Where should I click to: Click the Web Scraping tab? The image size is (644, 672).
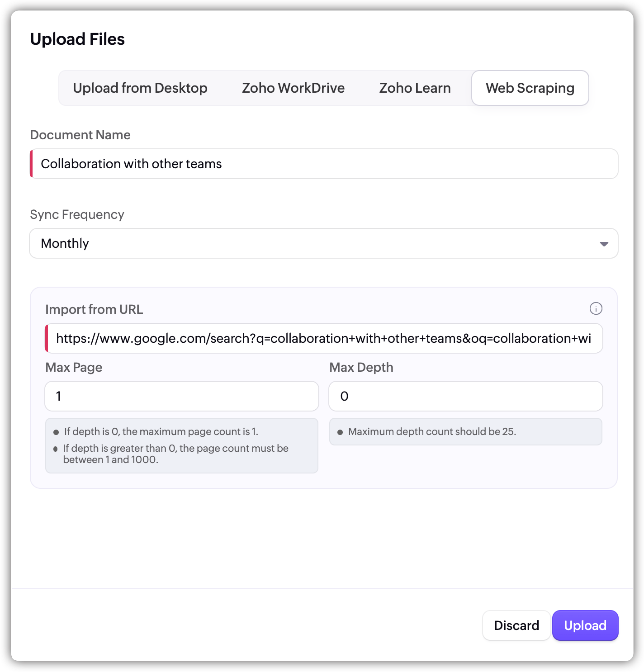point(530,88)
